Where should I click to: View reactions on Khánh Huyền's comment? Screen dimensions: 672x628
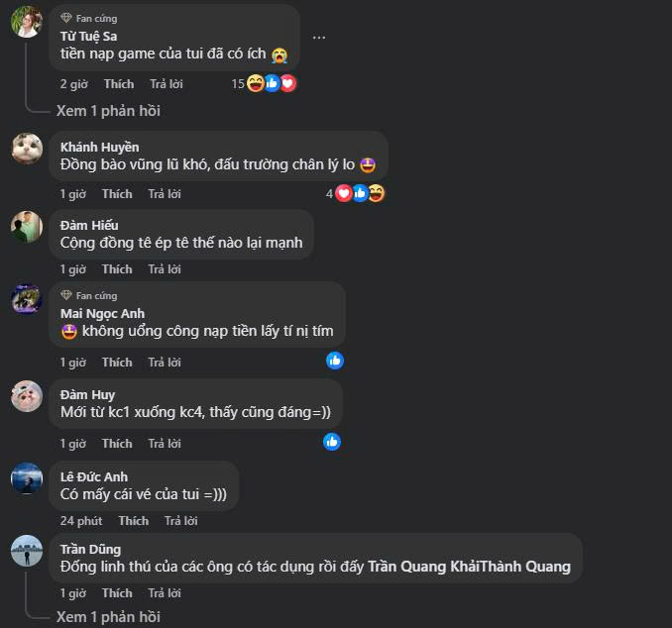pos(355,193)
